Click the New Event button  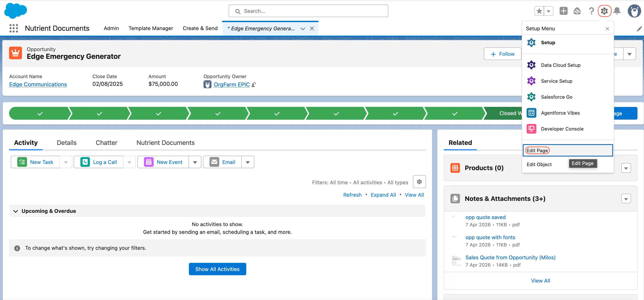click(163, 162)
